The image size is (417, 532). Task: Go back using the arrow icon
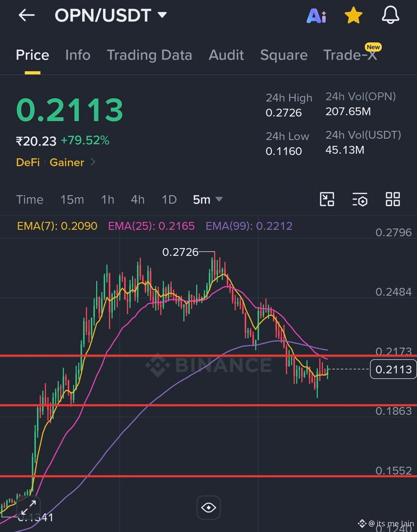click(x=26, y=15)
